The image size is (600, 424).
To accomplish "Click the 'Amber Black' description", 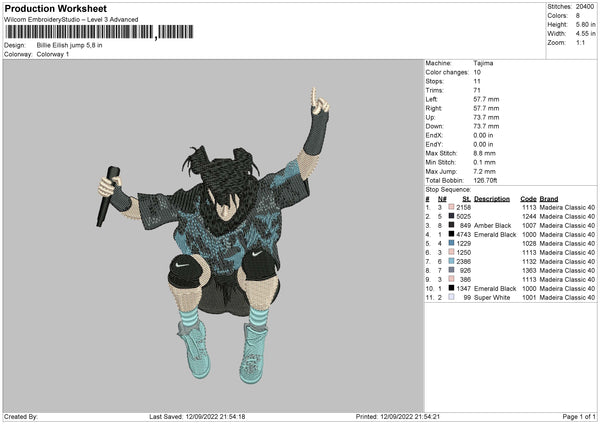I will coord(492,225).
